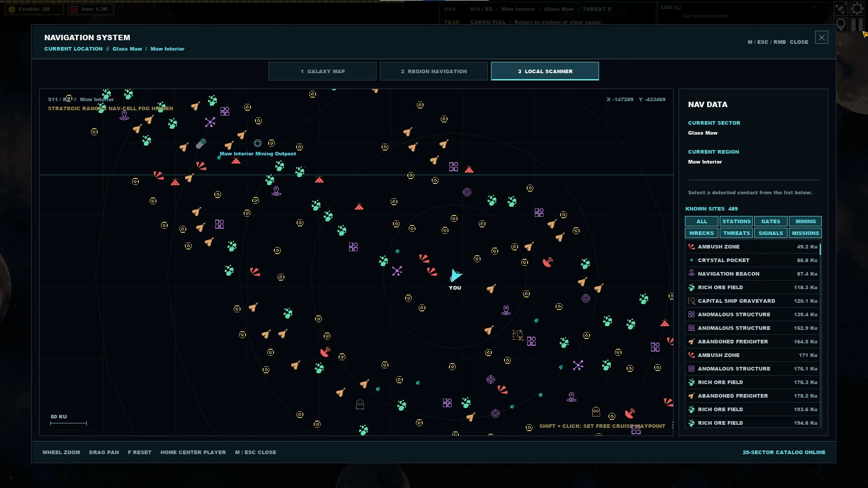Image resolution: width=868 pixels, height=488 pixels.
Task: Select the Maw Interior Mining Outpost marker
Action: click(x=257, y=143)
